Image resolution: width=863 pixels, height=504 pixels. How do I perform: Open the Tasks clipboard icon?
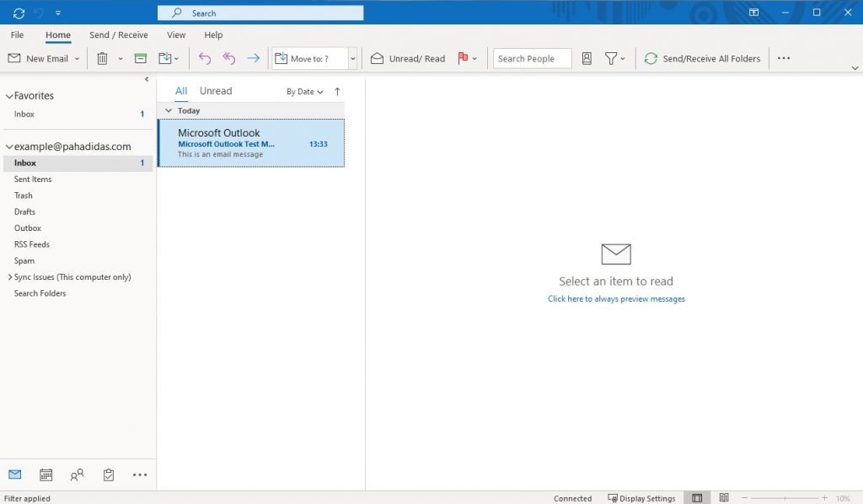(109, 475)
